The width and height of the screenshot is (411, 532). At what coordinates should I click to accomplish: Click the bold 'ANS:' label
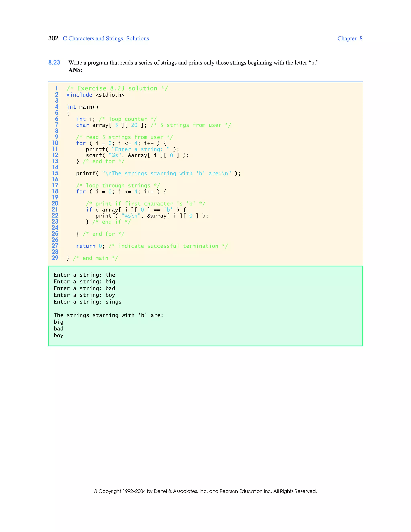point(75,70)
